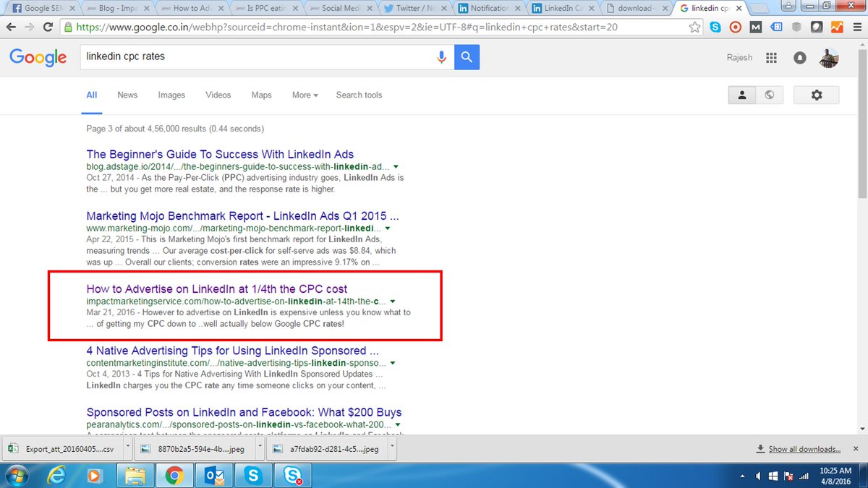The width and height of the screenshot is (868, 488).
Task: Open the Google apps grid
Action: point(771,58)
